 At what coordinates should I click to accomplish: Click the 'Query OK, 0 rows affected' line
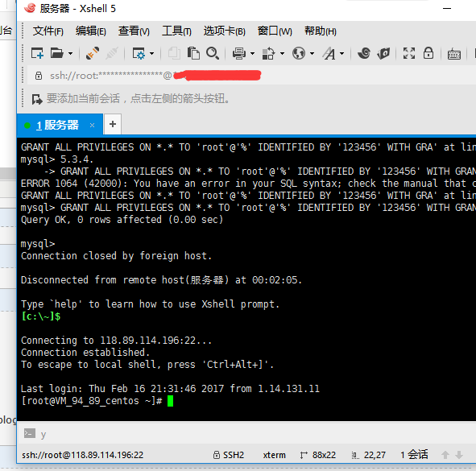click(x=122, y=220)
